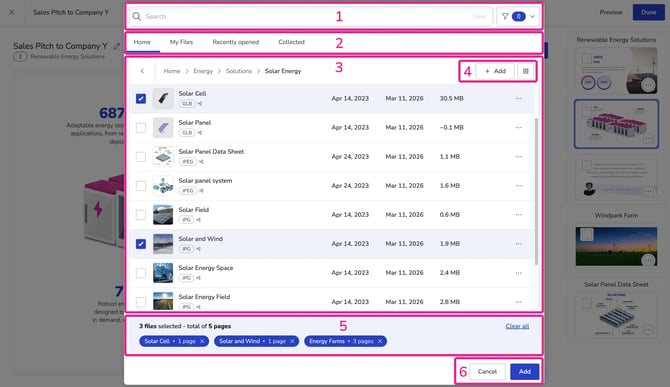This screenshot has height=387, width=670.
Task: Check the Solar Energy Space checkbox
Action: (141, 273)
